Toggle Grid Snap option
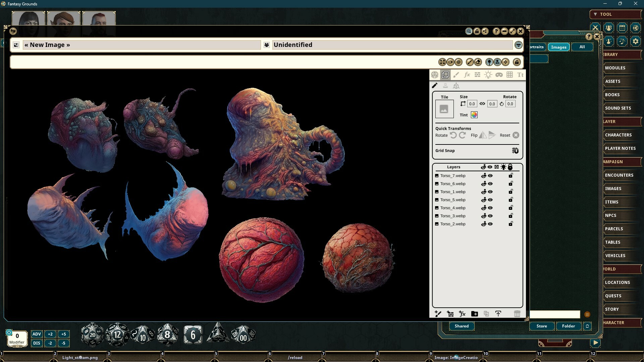644x362 pixels. coord(515,150)
